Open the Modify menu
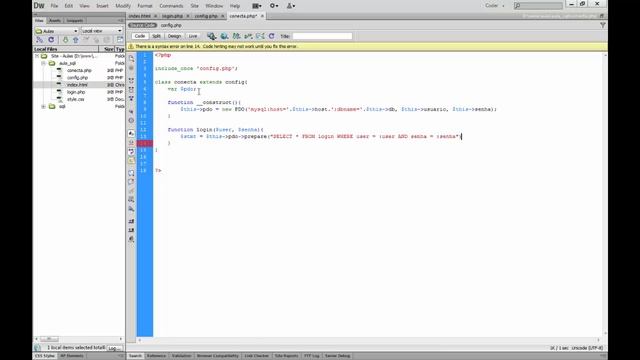 122,6
